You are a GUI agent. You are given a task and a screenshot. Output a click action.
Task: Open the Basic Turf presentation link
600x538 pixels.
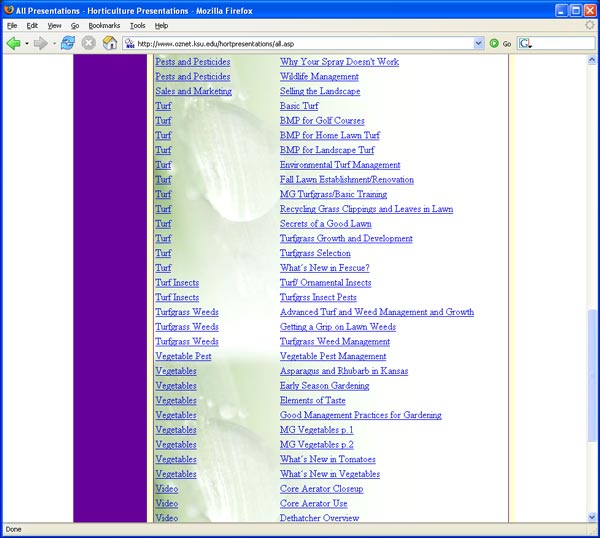tap(299, 106)
